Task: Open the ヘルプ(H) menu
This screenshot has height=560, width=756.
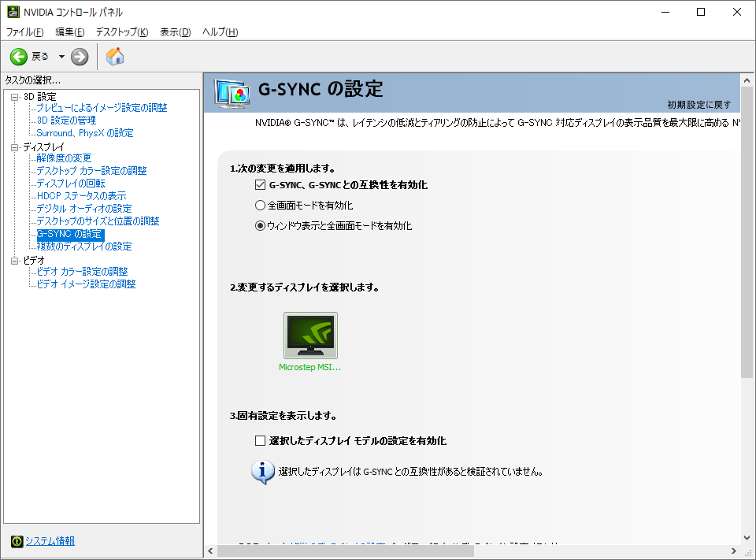Action: click(x=220, y=32)
